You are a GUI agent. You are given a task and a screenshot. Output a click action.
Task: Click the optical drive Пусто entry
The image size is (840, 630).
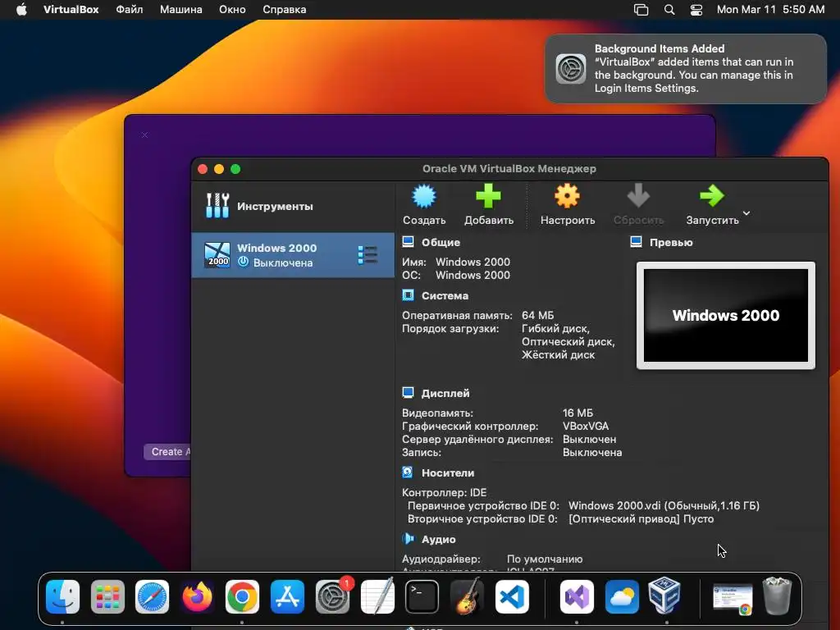pyautogui.click(x=641, y=519)
